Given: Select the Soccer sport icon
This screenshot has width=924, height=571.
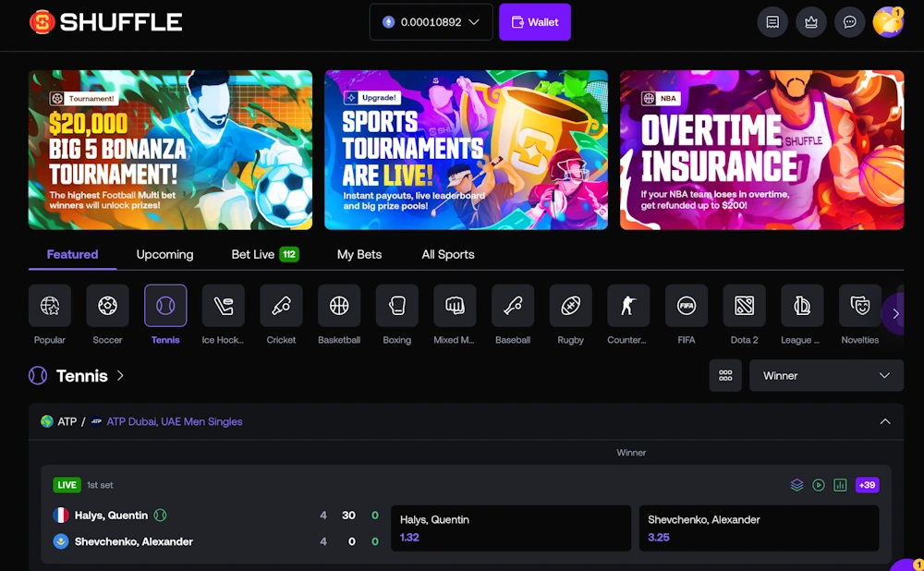Looking at the screenshot, I should [x=107, y=306].
